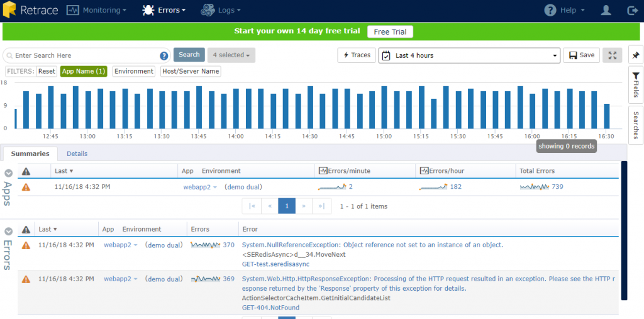The width and height of the screenshot is (644, 319).
Task: Click the Save button
Action: pyautogui.click(x=581, y=55)
